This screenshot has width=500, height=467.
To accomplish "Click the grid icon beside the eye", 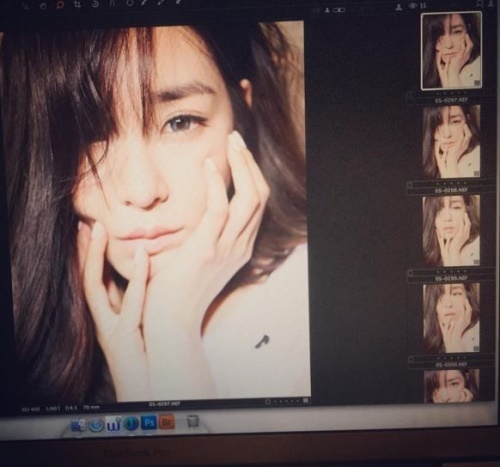I will pos(423,6).
